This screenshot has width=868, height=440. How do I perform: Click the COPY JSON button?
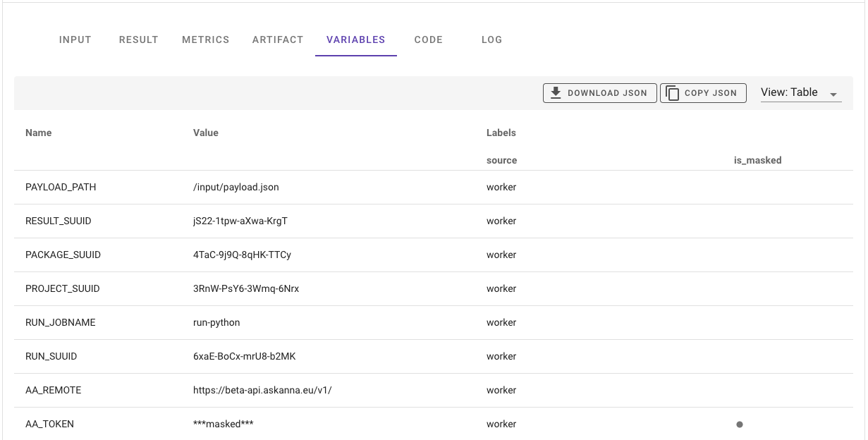coord(703,92)
